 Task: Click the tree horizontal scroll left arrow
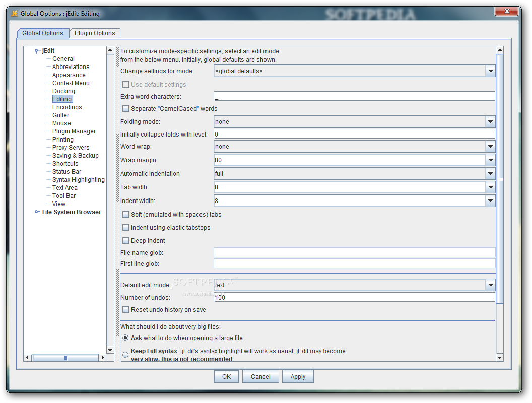(28, 358)
